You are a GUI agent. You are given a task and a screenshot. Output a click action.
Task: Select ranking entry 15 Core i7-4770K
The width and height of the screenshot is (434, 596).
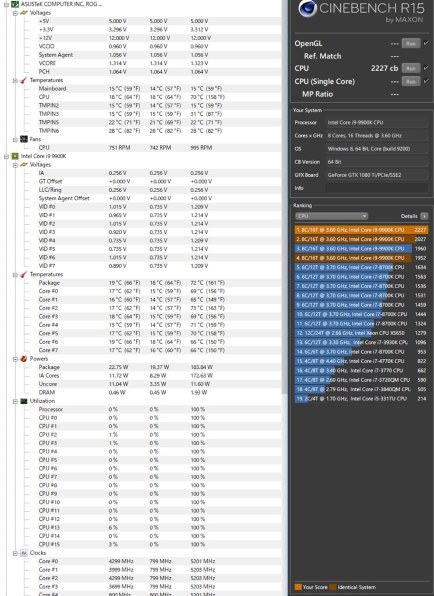click(x=361, y=361)
